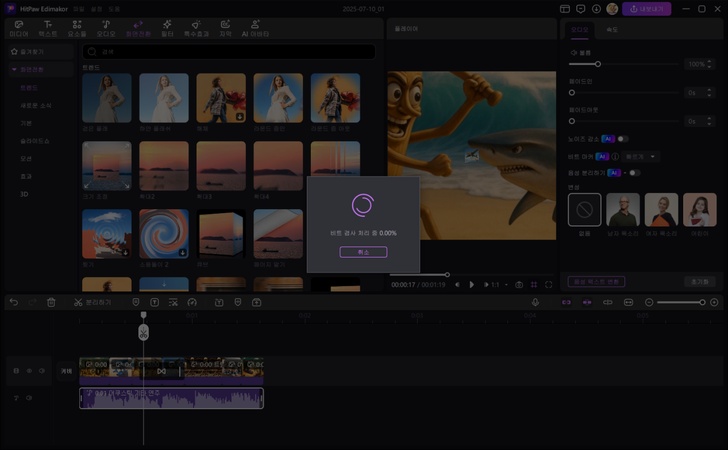Adjust the timeline zoom slider
This screenshot has width=728, height=450.
681,302
